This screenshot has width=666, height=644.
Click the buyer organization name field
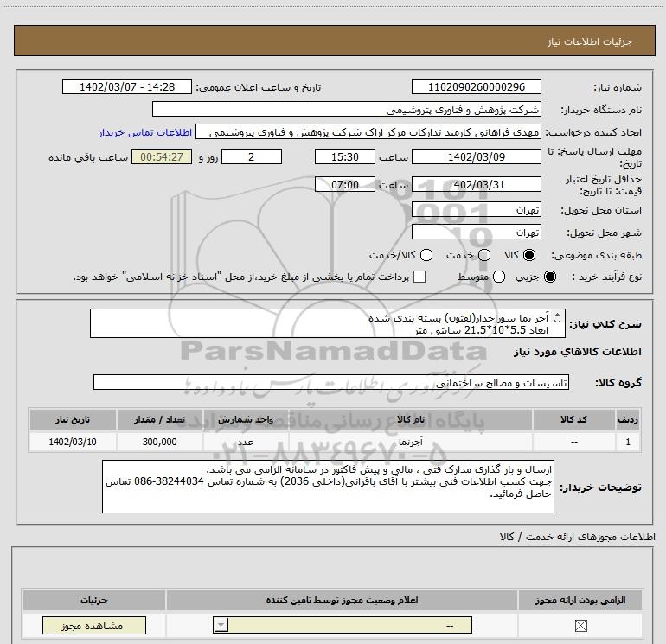(347, 109)
